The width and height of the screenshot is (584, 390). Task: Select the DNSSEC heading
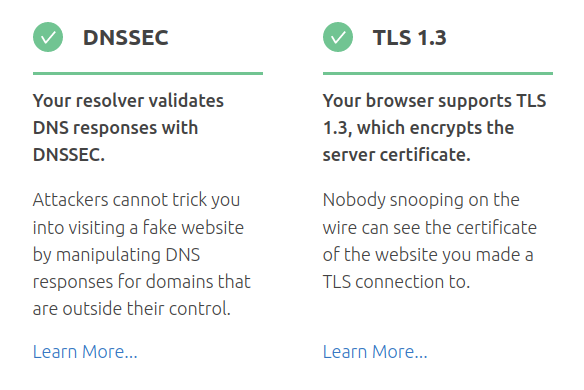tap(126, 38)
